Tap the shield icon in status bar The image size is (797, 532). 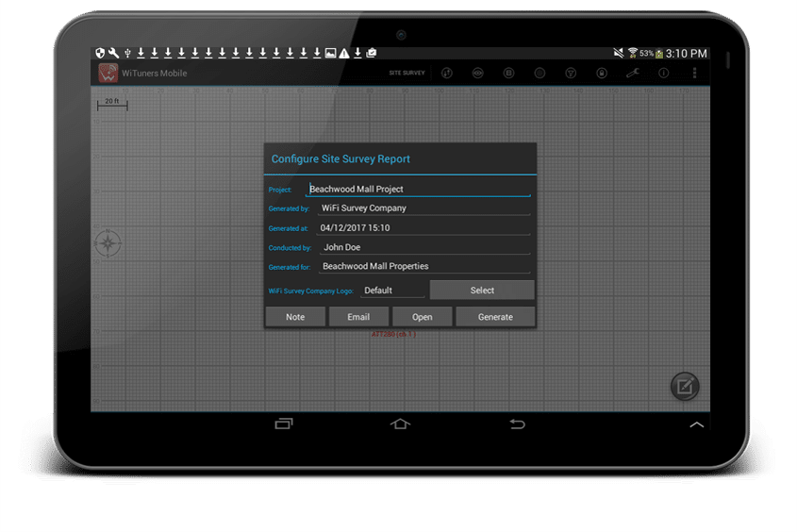coord(100,53)
